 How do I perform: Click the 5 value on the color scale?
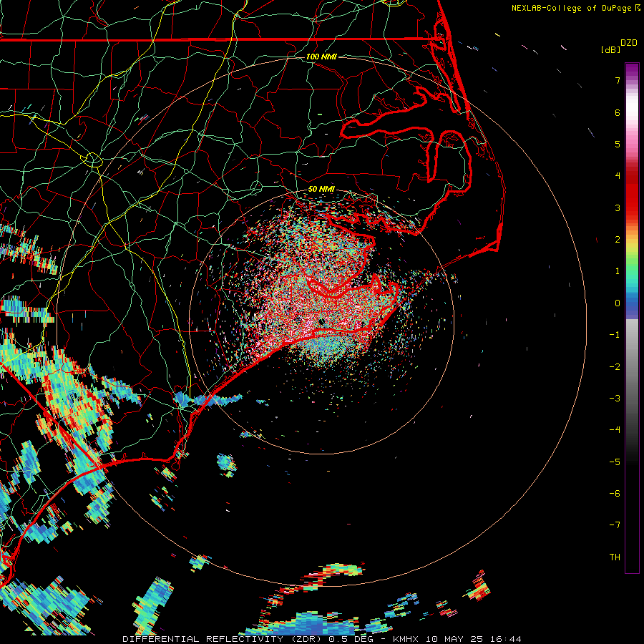tap(618, 144)
